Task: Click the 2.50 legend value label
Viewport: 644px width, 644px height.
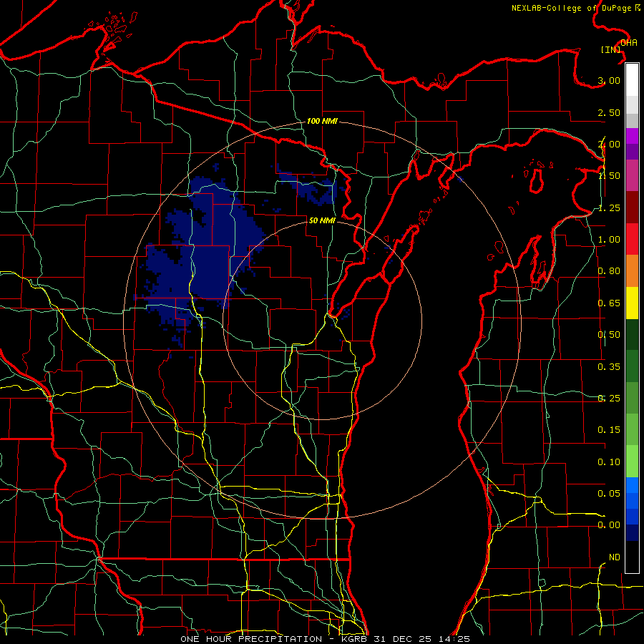Action: click(609, 112)
